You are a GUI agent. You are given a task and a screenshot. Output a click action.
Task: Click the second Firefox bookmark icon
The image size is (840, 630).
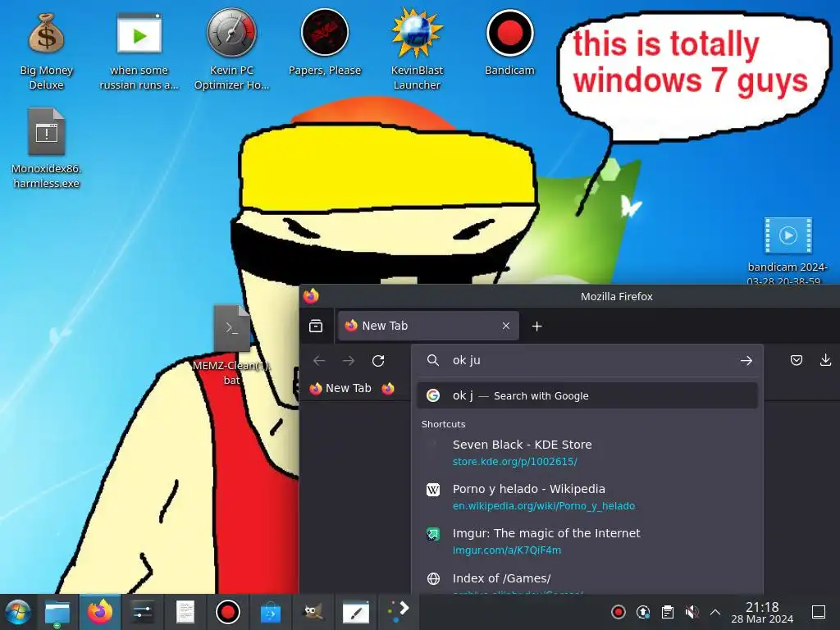click(x=388, y=388)
